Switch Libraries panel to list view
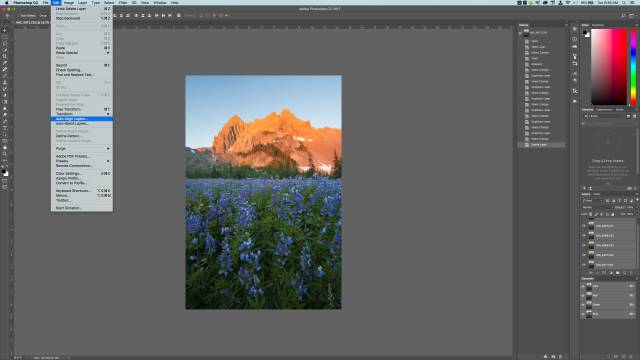Viewport: 640px width, 360px height. pos(634,116)
